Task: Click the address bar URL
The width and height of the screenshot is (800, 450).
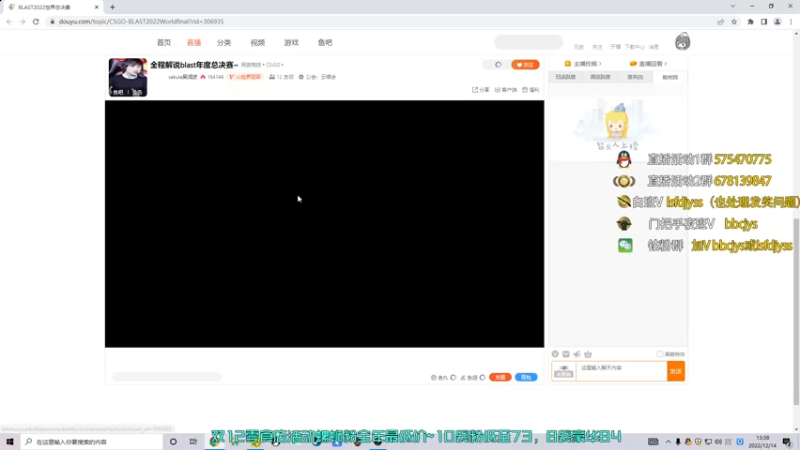Action: [141, 21]
